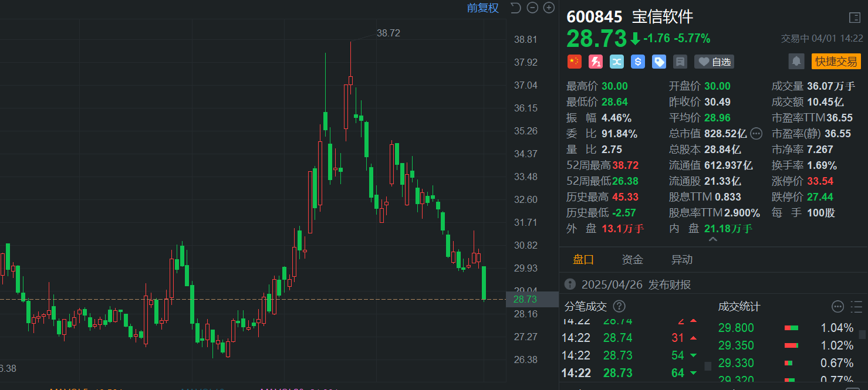Click the China flag market icon
This screenshot has height=390, width=868.
[x=574, y=62]
